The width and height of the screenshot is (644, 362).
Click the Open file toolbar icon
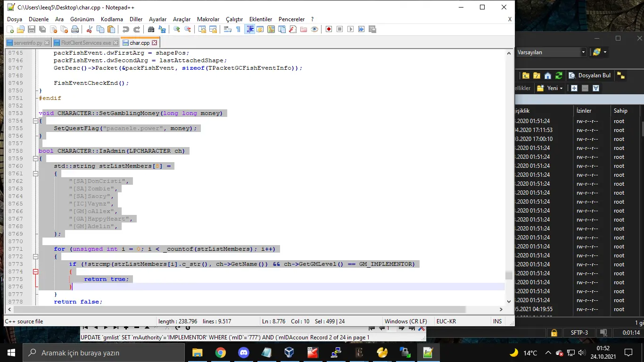(x=21, y=29)
